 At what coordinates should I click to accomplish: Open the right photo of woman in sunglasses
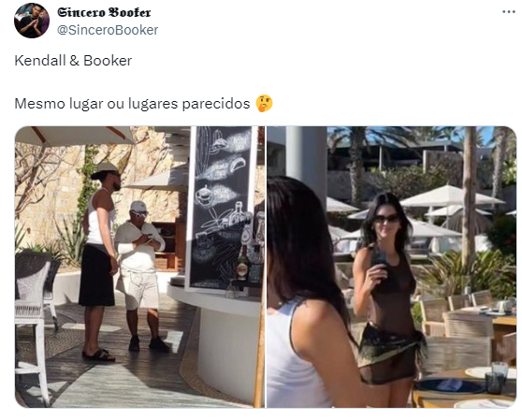391,267
